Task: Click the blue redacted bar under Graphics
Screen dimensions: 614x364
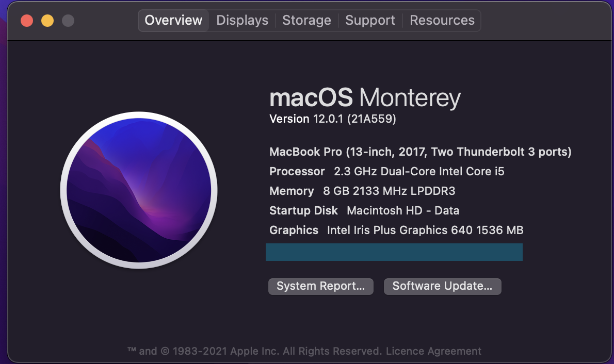Action: (x=394, y=252)
